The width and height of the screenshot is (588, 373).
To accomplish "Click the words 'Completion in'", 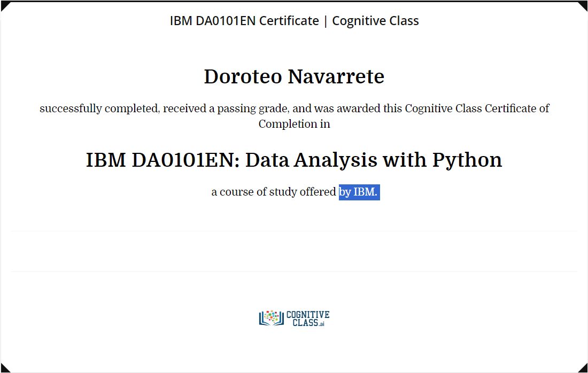I will [x=294, y=123].
